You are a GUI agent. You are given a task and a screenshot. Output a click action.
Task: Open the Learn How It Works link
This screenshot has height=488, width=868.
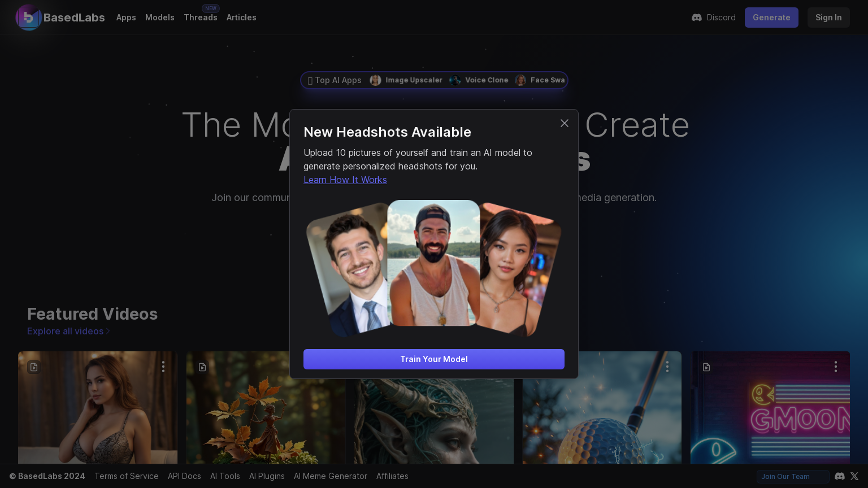click(345, 180)
